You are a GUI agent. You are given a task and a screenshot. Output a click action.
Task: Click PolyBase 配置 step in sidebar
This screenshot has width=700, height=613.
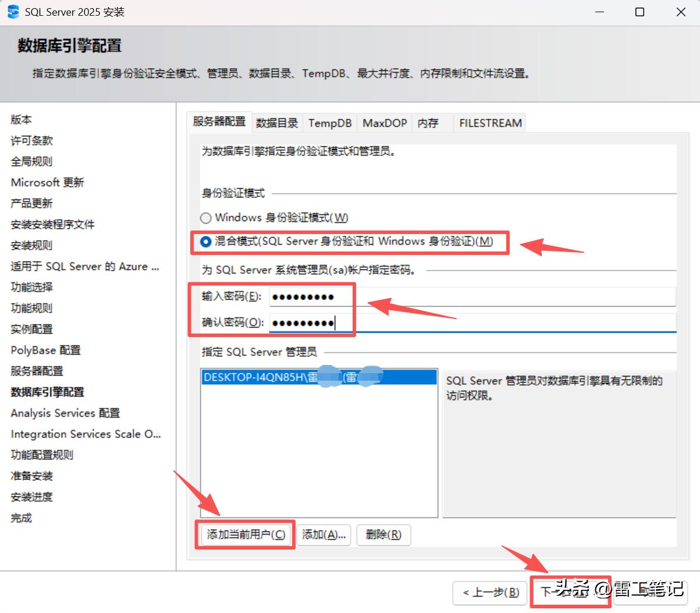pyautogui.click(x=46, y=350)
